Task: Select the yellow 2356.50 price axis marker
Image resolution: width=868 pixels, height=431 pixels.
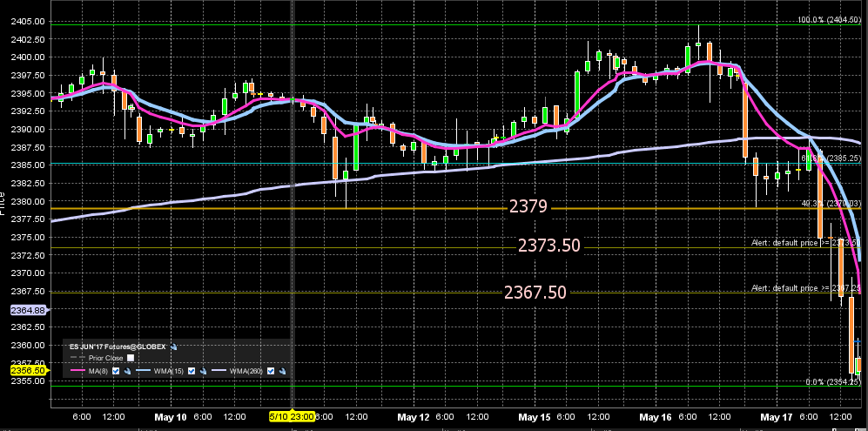Action: pos(28,369)
